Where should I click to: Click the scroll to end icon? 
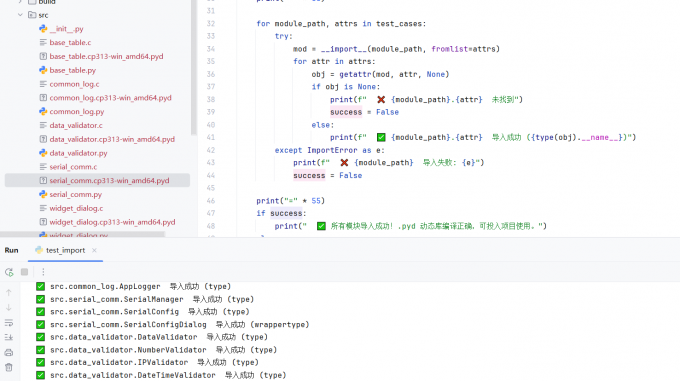[9, 338]
